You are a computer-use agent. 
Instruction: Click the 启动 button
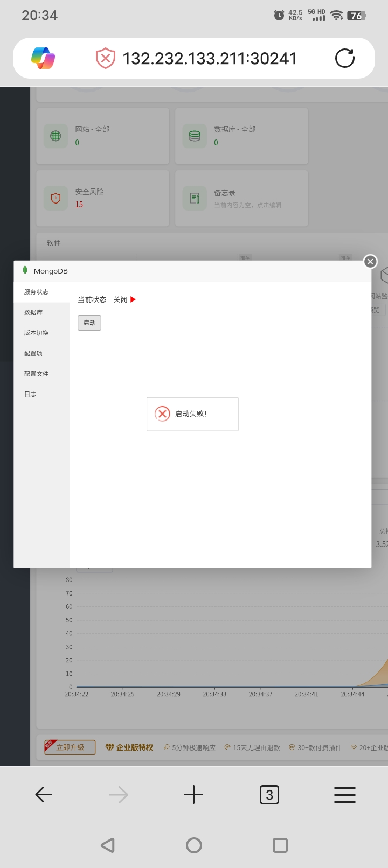pyautogui.click(x=89, y=323)
